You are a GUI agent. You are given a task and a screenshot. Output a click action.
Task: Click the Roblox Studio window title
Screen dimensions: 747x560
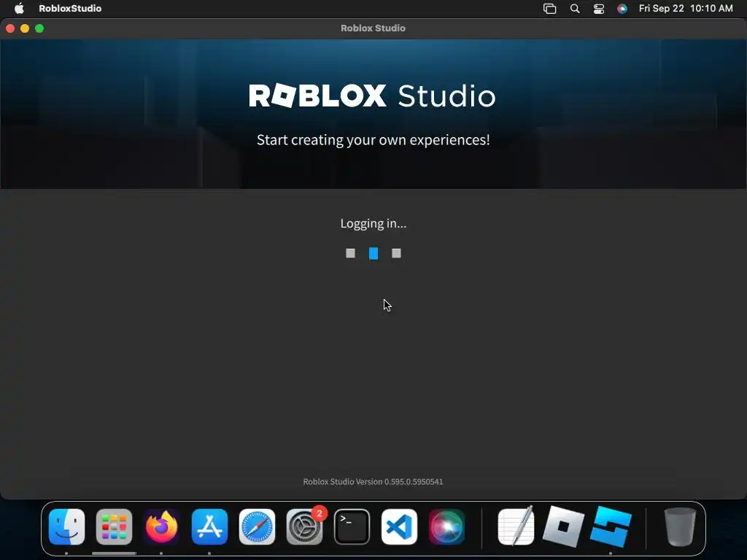(x=373, y=28)
